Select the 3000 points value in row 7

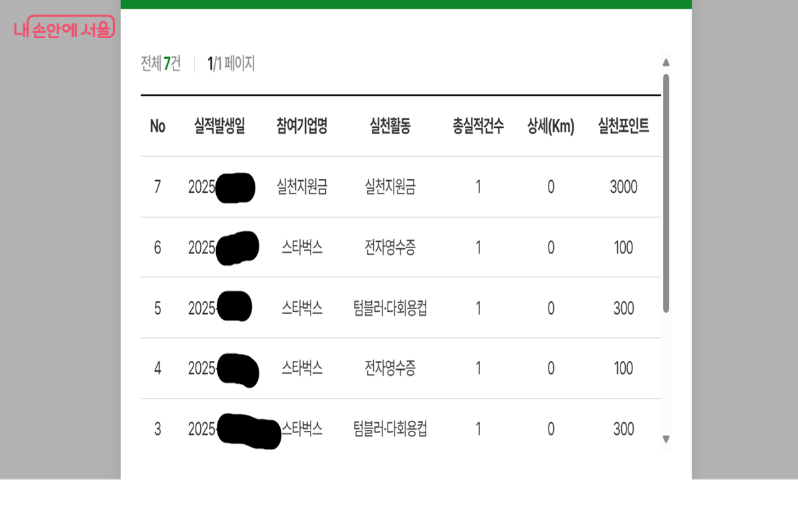point(623,188)
